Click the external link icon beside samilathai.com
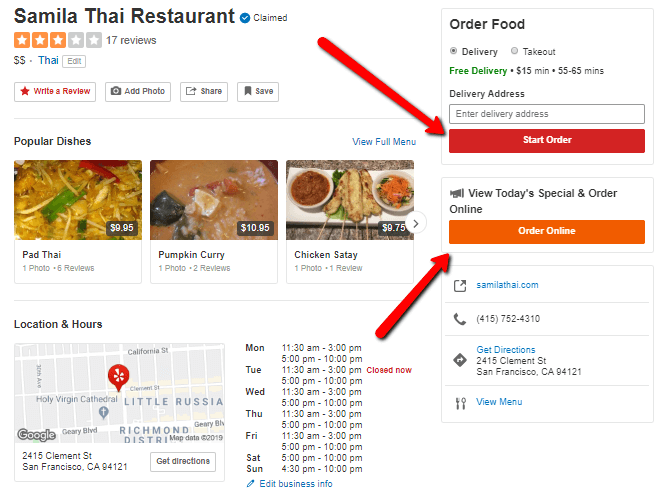This screenshot has height=491, width=668. [460, 286]
